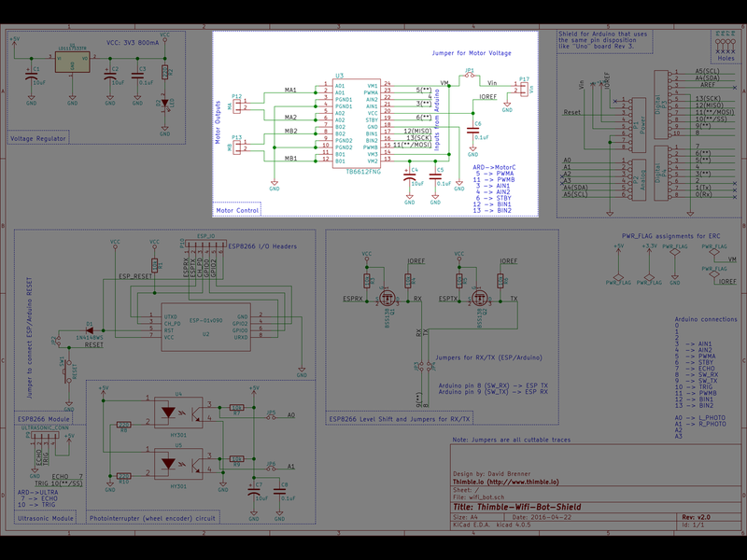Select the U5 HY301 photointerrupter symbol
Screen dimensions: 747x560
tap(178, 464)
